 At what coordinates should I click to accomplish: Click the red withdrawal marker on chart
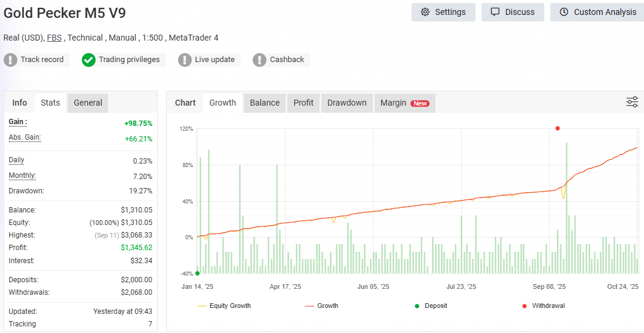557,128
